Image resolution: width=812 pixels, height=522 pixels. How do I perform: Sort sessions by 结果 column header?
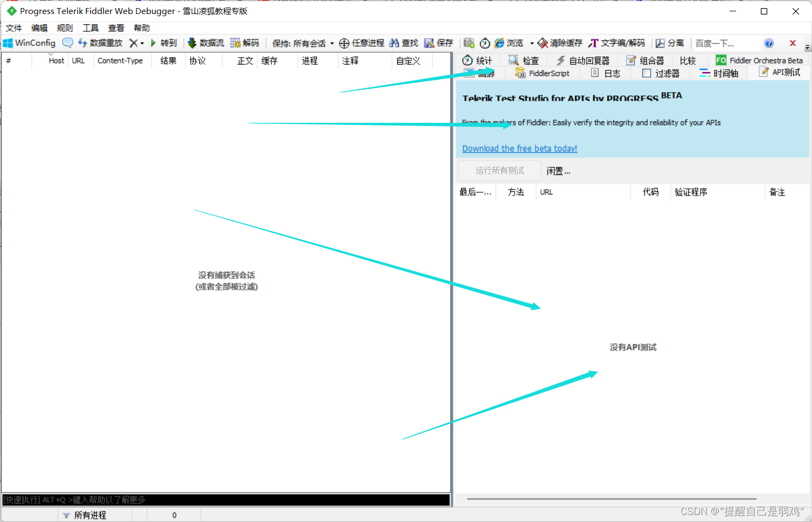pos(168,61)
